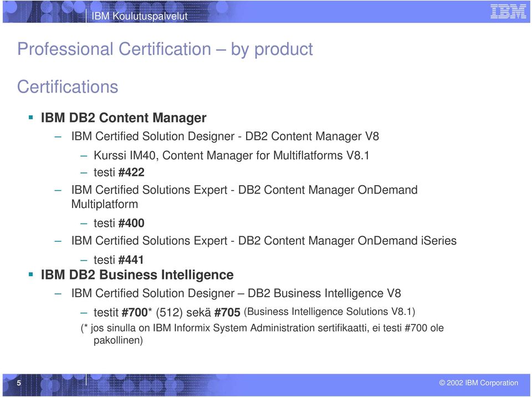The width and height of the screenshot is (532, 397).
Task: Click the 'IBM DB2 Content Manager' heading
Action: (x=124, y=118)
